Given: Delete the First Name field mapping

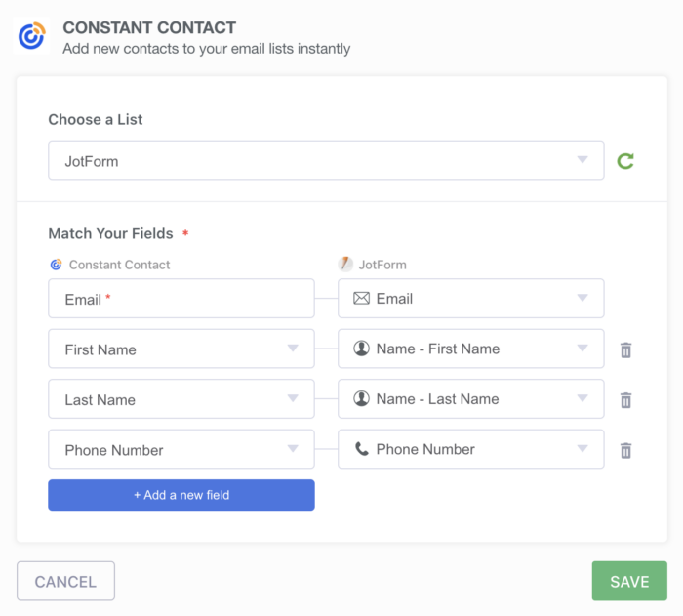Looking at the screenshot, I should click(626, 349).
